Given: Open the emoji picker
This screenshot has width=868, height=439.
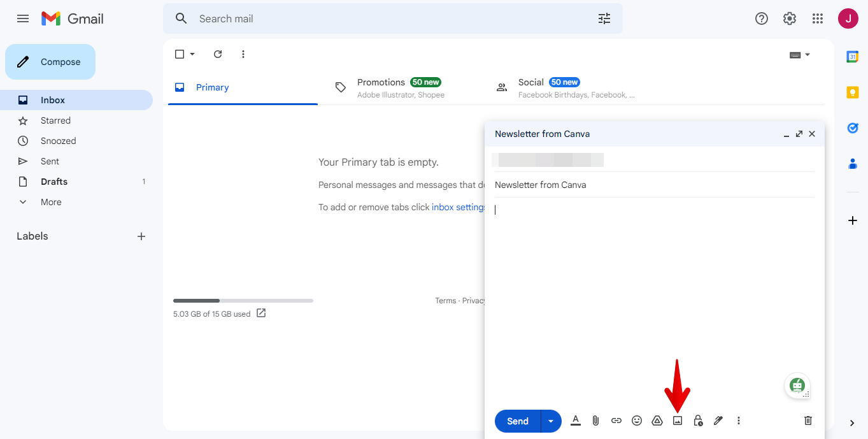Looking at the screenshot, I should click(x=636, y=421).
